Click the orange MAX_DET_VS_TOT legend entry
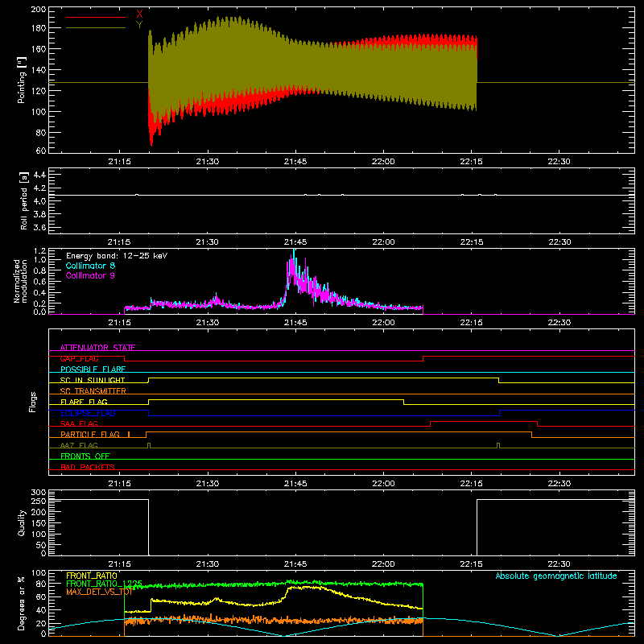Image resolution: width=644 pixels, height=644 pixels. [x=99, y=592]
